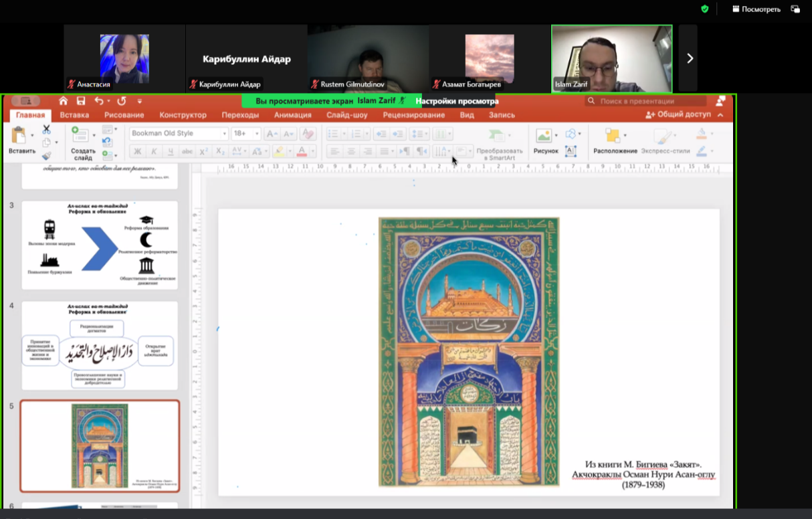Open the font size 18+ dropdown
Viewport: 812px width, 519px height.
(257, 134)
